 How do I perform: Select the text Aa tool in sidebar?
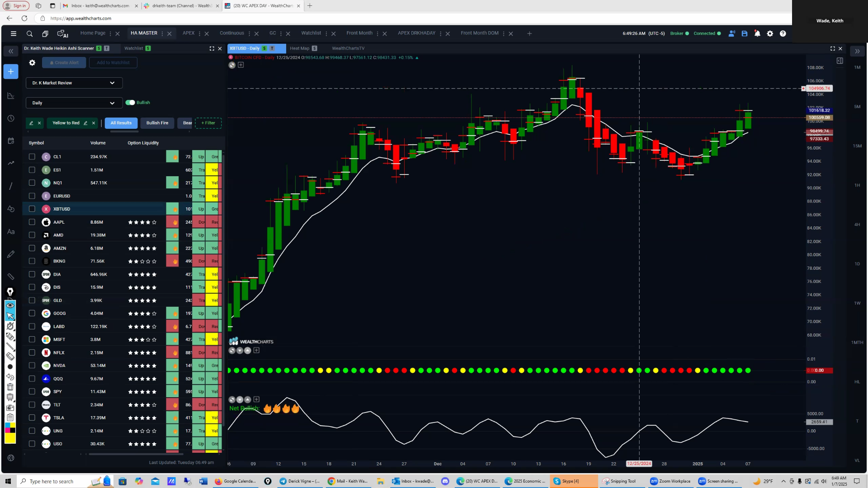(x=11, y=232)
